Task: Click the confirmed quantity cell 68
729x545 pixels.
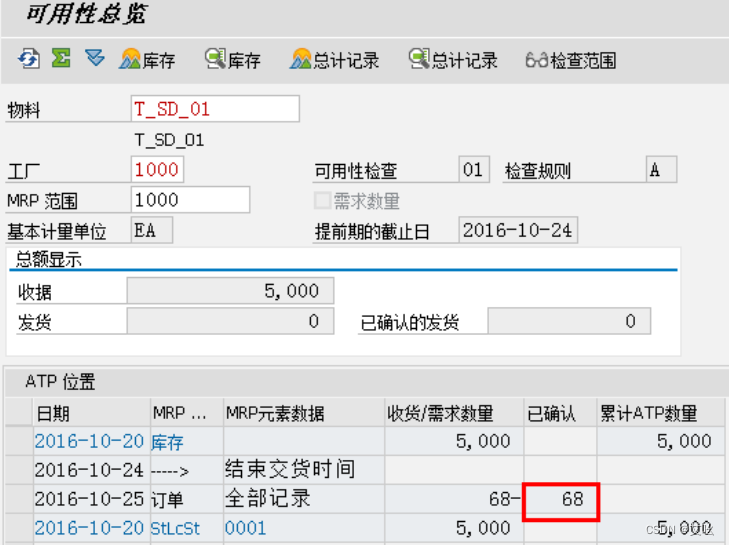Action: tap(561, 499)
